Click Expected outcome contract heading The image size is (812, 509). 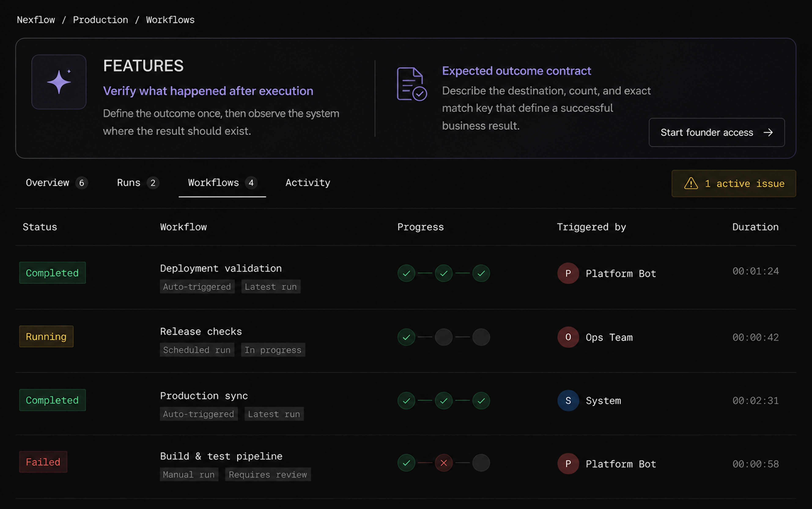click(x=516, y=71)
